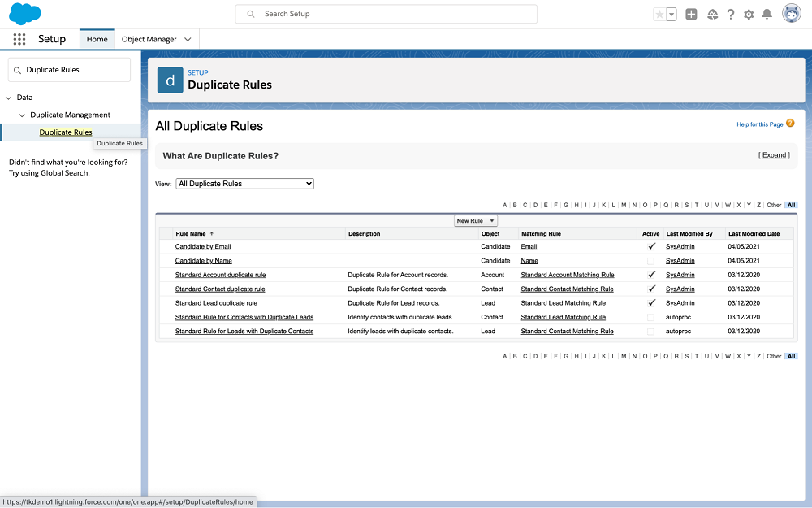Select Other in the top alphabet bar
Screen dimensions: 812x508
point(774,206)
